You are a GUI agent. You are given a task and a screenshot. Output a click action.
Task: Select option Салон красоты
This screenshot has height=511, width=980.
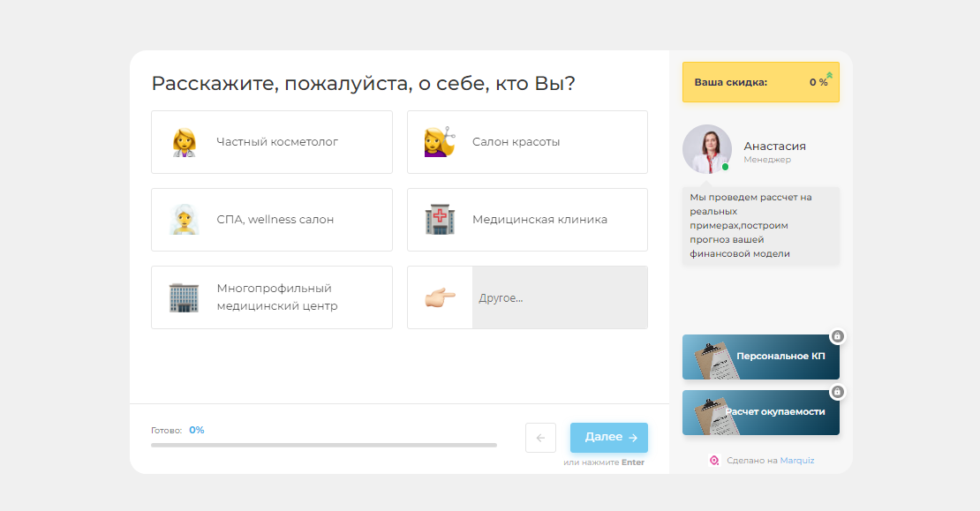click(x=527, y=142)
